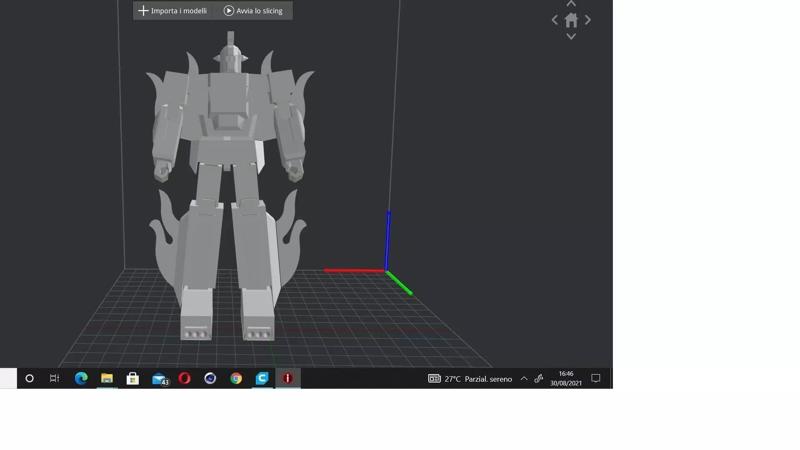
Task: Rotate view right with right chevron
Action: [588, 20]
